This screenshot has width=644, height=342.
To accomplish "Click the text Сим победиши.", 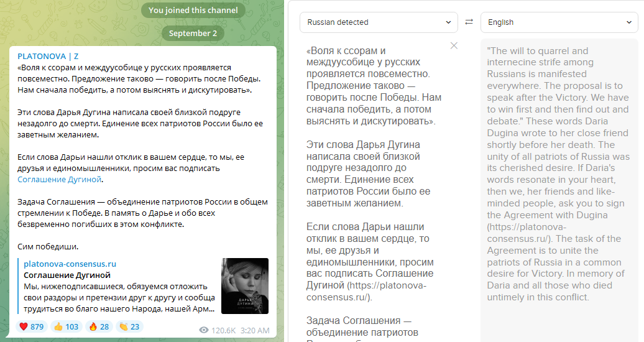I will click(48, 247).
